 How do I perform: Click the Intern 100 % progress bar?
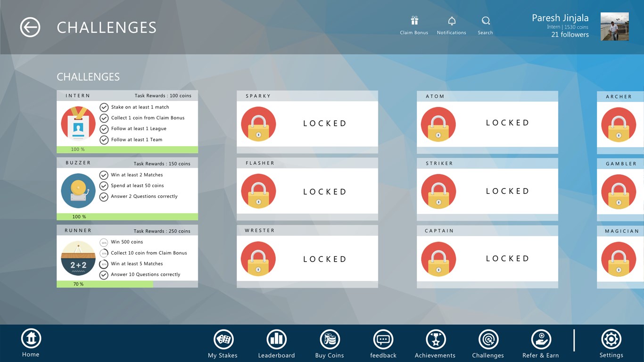(127, 149)
